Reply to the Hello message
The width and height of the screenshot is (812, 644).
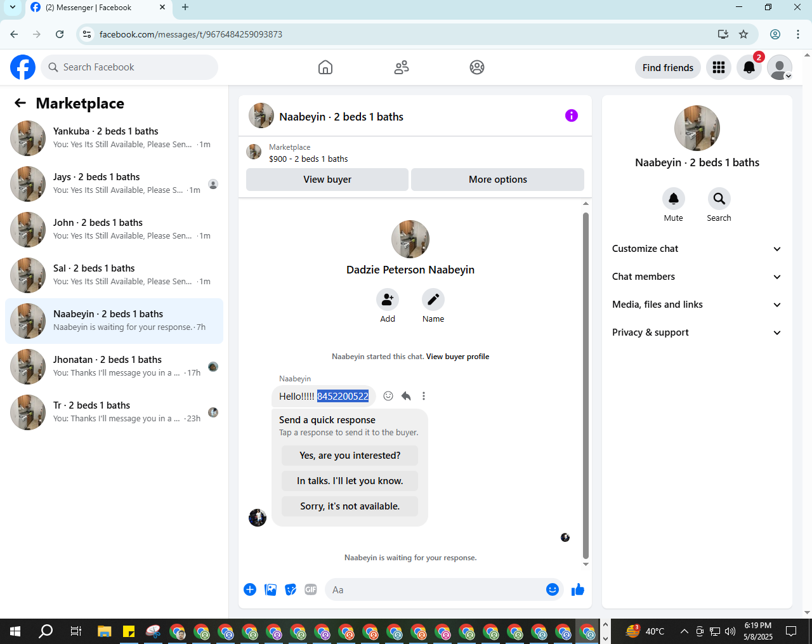(x=406, y=396)
